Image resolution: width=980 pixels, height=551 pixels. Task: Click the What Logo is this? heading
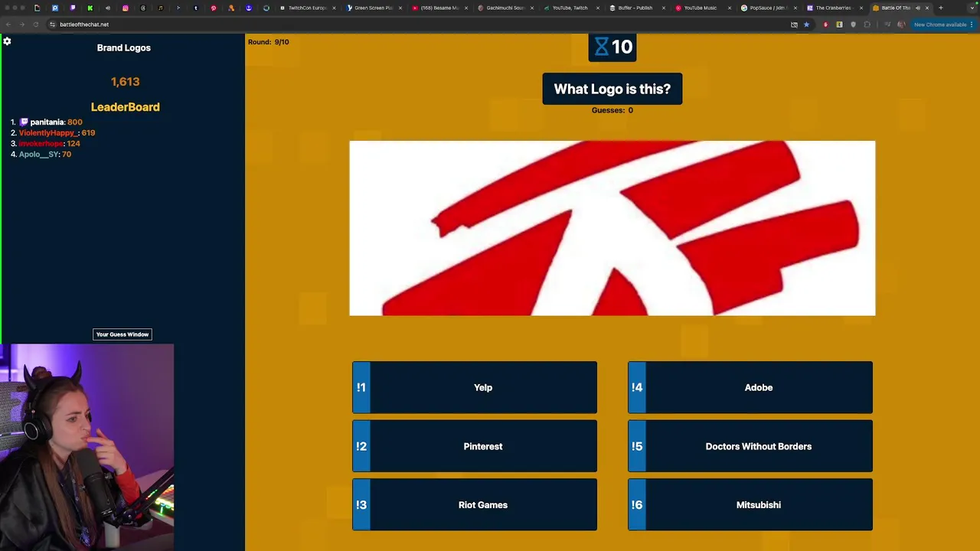(x=612, y=89)
